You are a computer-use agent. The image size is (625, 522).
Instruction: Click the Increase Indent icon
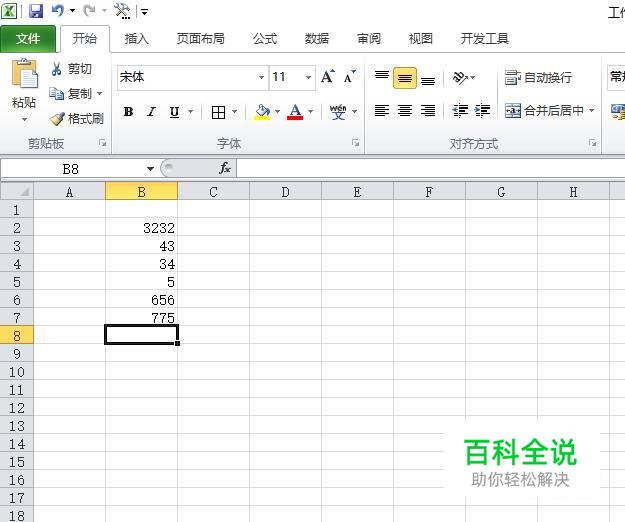tap(483, 110)
